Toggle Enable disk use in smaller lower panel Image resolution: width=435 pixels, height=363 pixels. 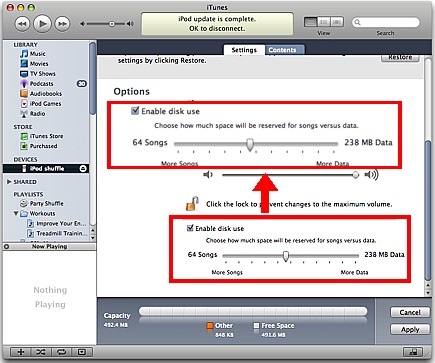(x=190, y=228)
